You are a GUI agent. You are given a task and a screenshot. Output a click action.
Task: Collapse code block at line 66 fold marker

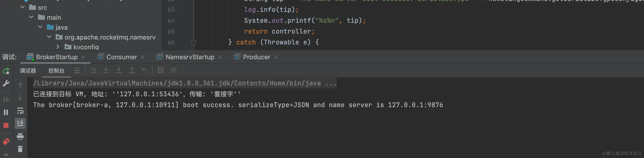point(194,42)
